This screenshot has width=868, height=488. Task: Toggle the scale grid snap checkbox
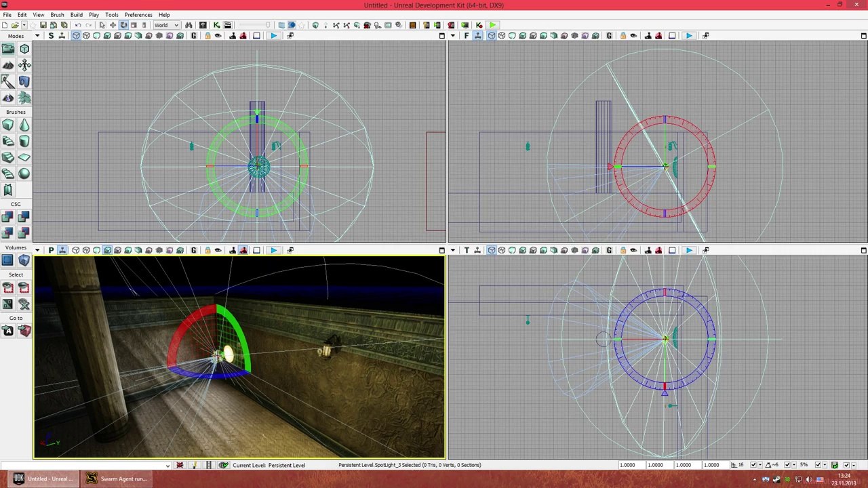click(818, 465)
